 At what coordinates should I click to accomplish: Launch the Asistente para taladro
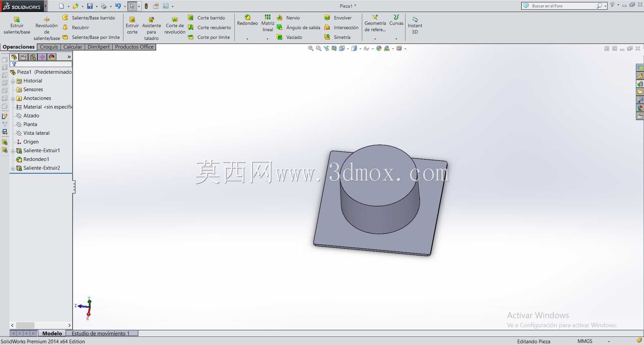[x=151, y=28]
